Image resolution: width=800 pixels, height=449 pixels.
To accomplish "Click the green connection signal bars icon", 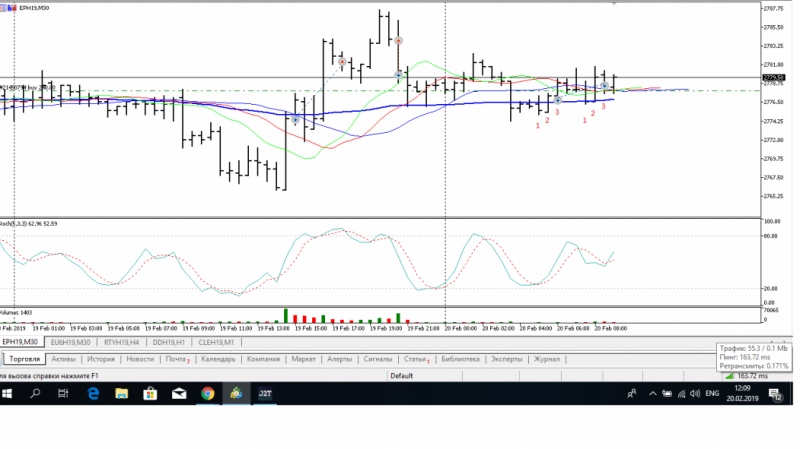I will 730,376.
